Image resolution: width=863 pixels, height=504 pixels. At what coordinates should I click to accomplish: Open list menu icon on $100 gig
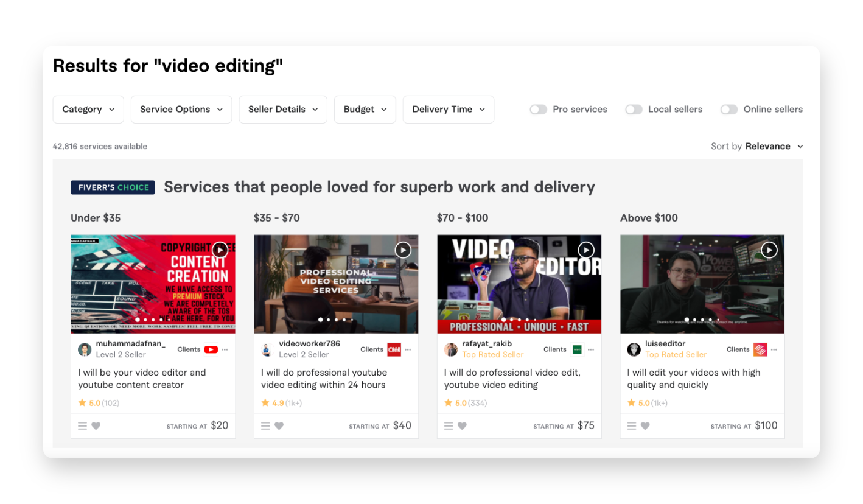pyautogui.click(x=632, y=426)
